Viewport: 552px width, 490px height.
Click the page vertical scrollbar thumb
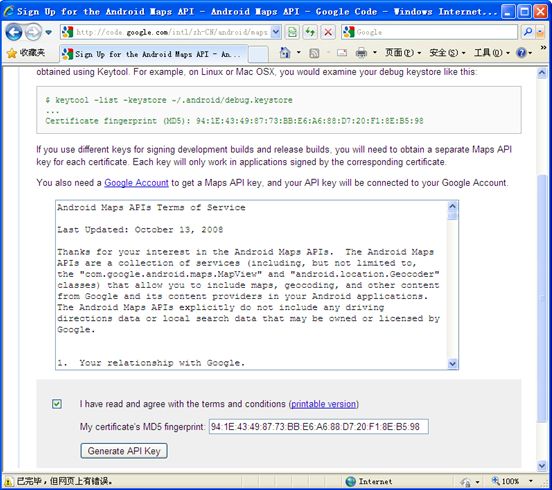click(542, 299)
